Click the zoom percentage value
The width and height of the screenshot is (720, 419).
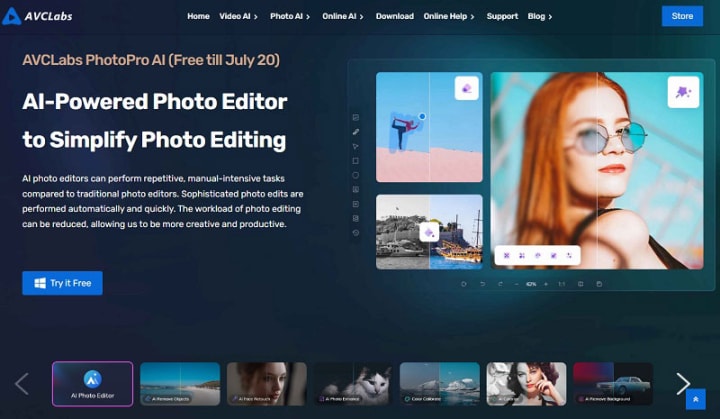531,284
